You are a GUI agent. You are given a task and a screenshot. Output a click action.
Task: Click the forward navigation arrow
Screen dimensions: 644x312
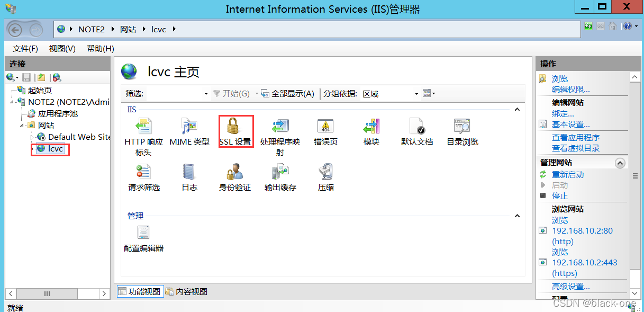(x=36, y=30)
